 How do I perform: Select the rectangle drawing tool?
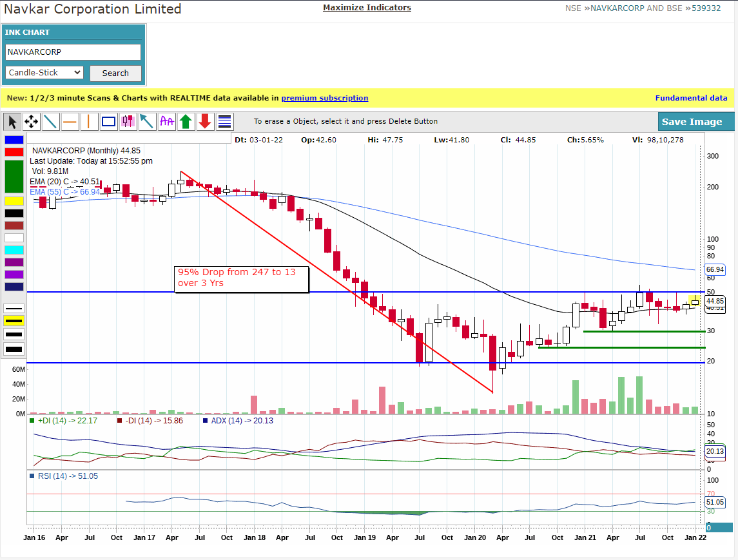coord(109,122)
